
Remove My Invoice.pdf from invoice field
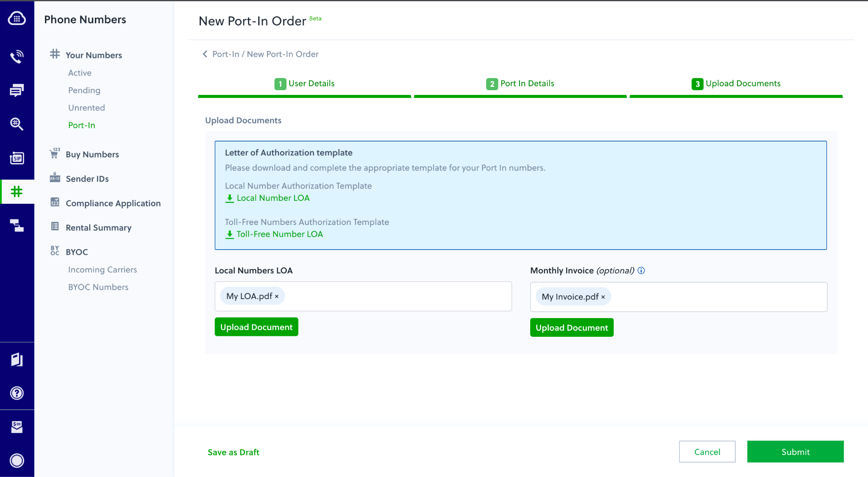point(603,297)
